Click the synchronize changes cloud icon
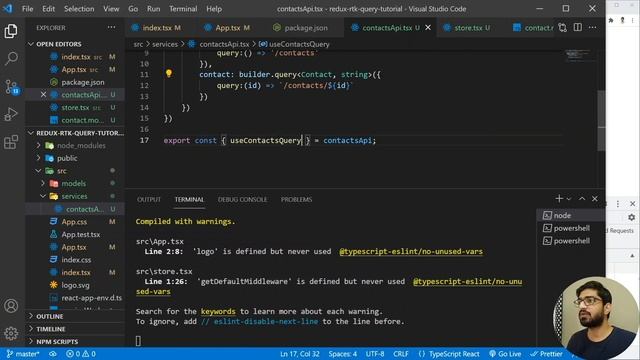 pyautogui.click(x=53, y=354)
